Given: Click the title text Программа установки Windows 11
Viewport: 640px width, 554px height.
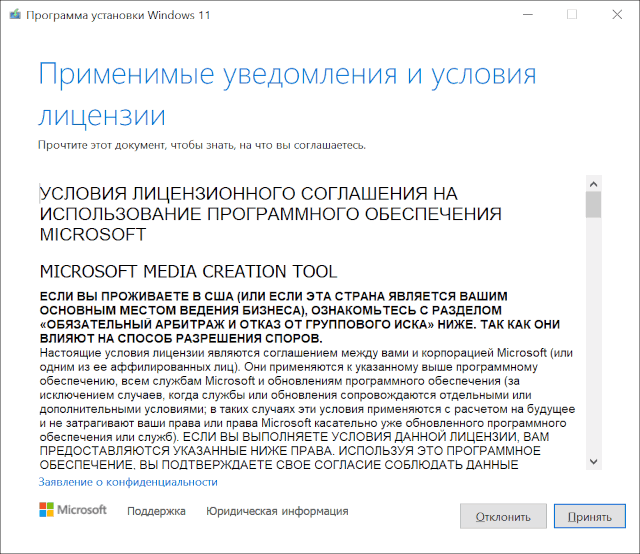Looking at the screenshot, I should coord(118,15).
